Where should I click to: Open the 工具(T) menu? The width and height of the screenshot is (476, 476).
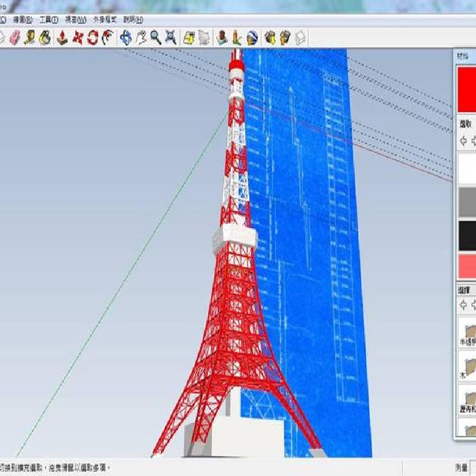coord(49,19)
